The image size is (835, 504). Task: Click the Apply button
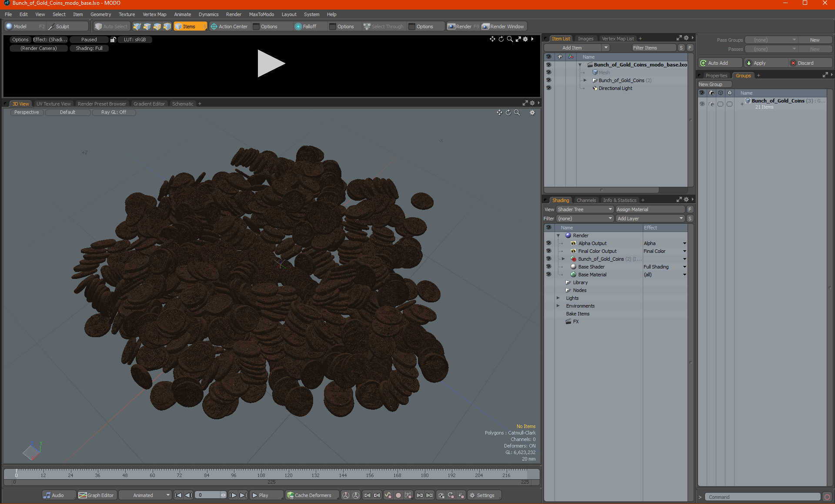[765, 63]
